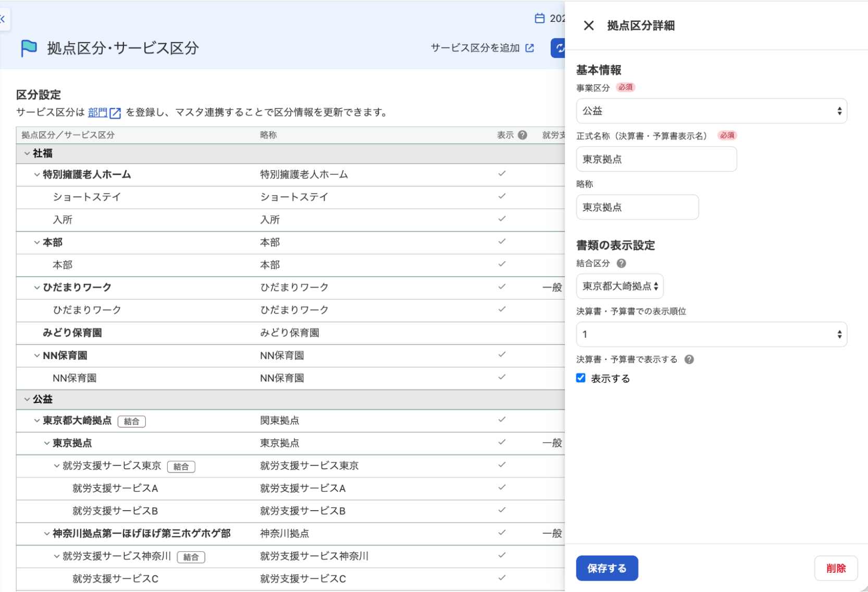Open the 結合区分 dropdown showing 東京都大崎拠点
Viewport: 868px width, 592px height.
[x=619, y=286]
